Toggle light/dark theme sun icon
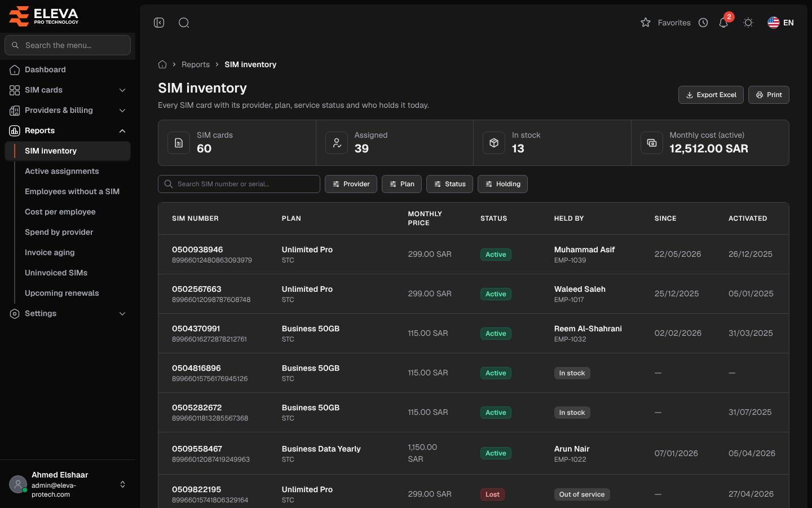The height and width of the screenshot is (508, 812). click(x=748, y=23)
